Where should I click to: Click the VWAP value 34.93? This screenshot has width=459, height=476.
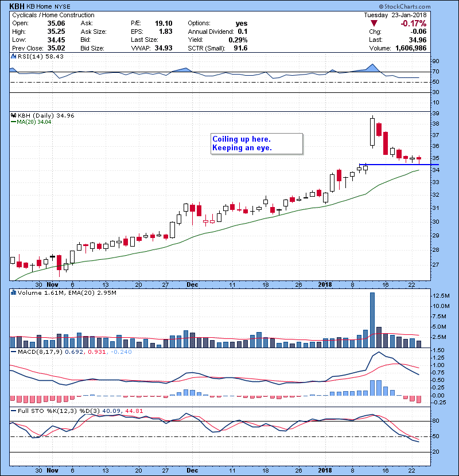pos(164,48)
